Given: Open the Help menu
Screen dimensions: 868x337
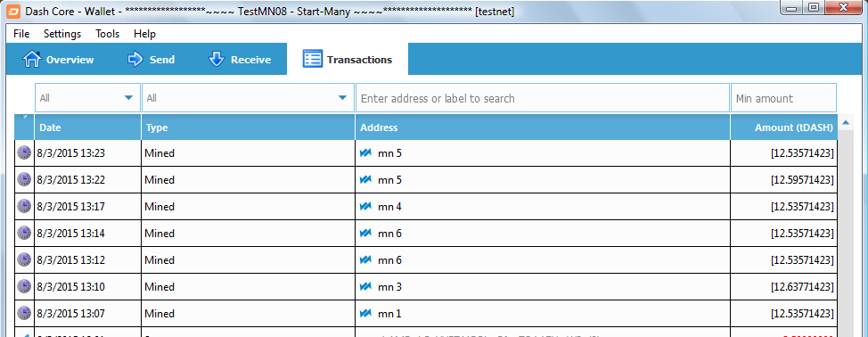Looking at the screenshot, I should pyautogui.click(x=144, y=34).
